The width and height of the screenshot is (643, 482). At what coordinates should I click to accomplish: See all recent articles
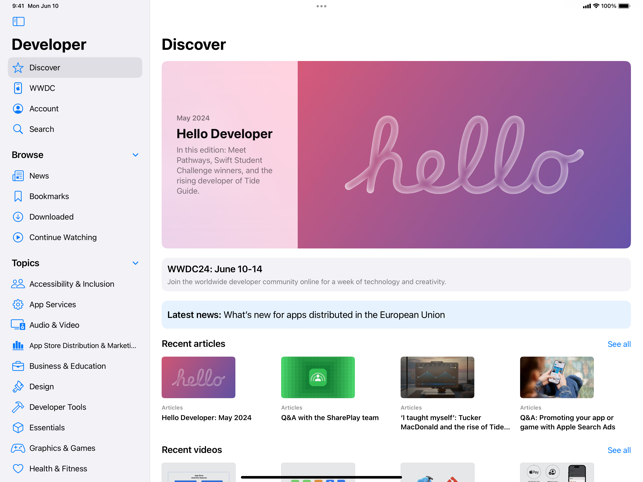pos(619,344)
